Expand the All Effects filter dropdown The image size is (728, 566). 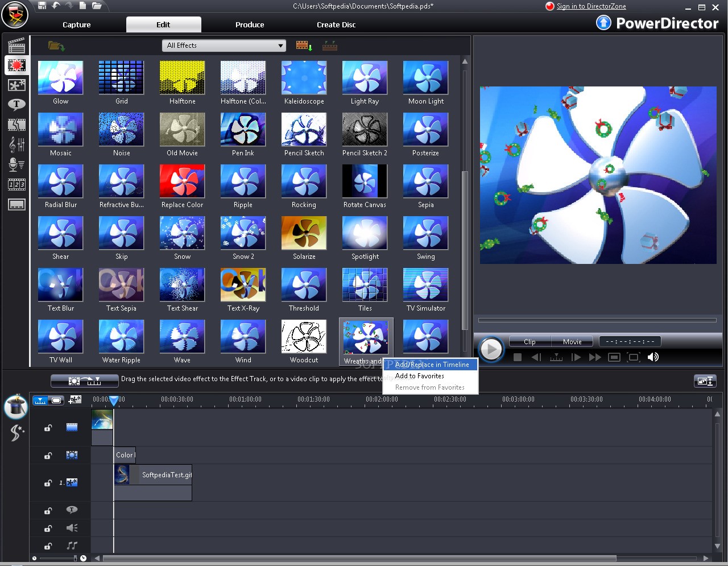[x=225, y=46]
